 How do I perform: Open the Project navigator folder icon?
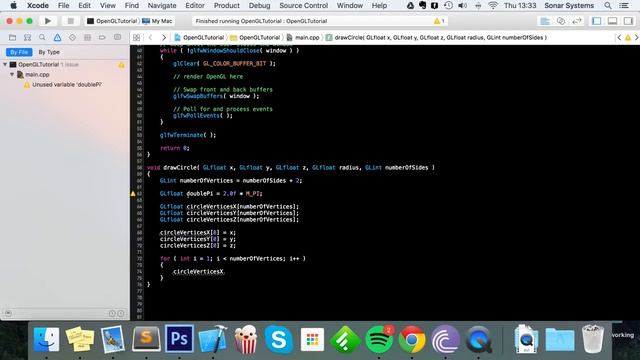pos(12,38)
